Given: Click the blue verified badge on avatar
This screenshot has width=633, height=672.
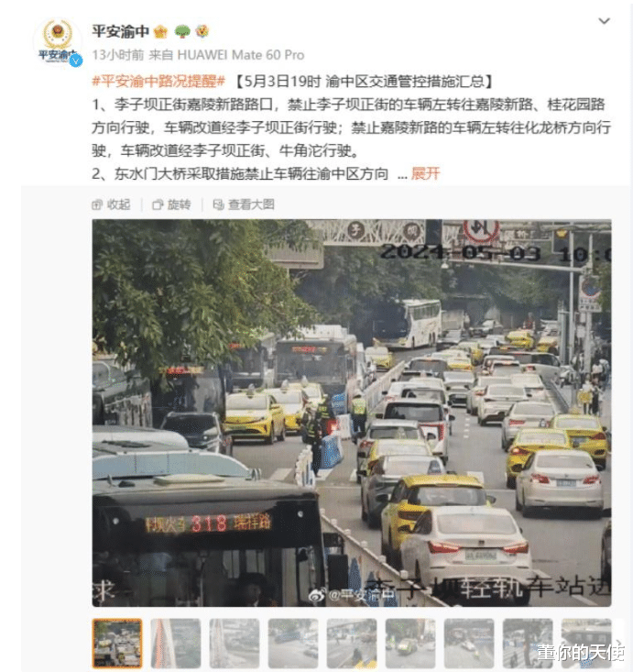Looking at the screenshot, I should 76,61.
